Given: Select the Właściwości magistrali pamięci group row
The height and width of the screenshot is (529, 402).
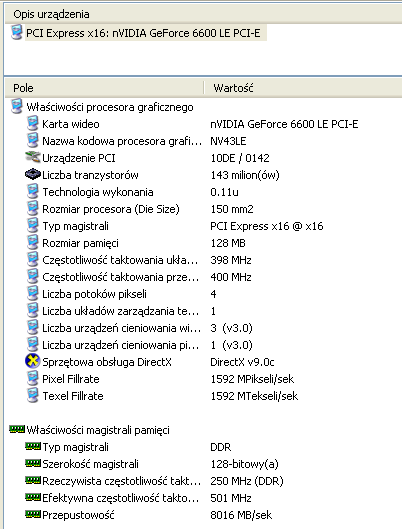Looking at the screenshot, I should point(98,430).
